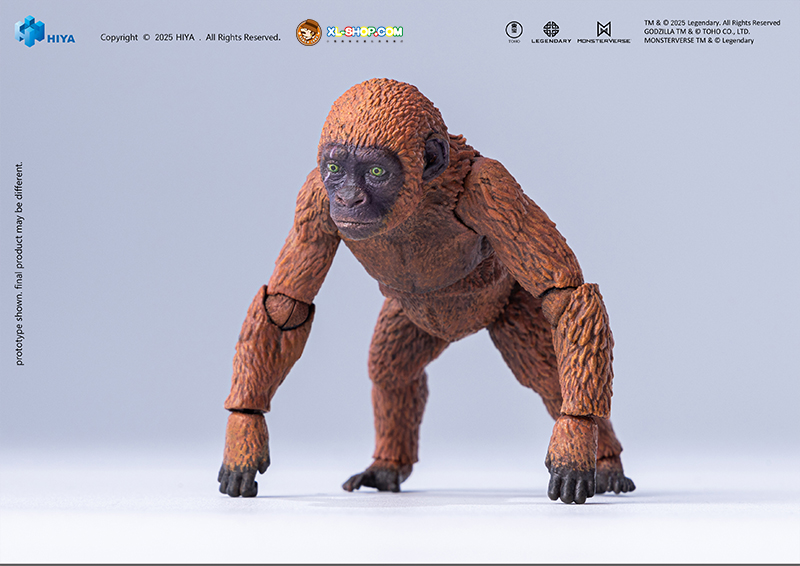The width and height of the screenshot is (800, 566).
Task: Click the vertical prototype disclaimer text
Action: 19,263
